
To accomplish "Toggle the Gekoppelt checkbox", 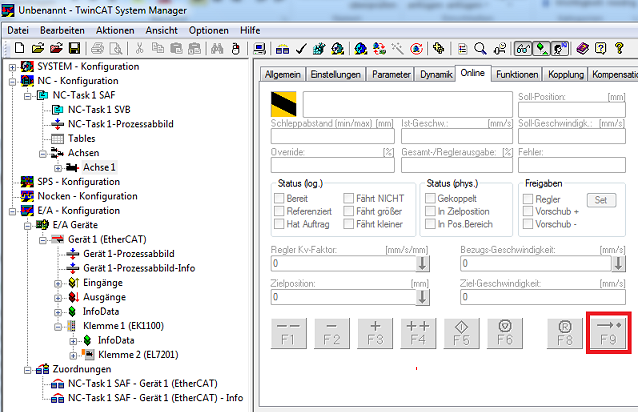I will pos(430,198).
